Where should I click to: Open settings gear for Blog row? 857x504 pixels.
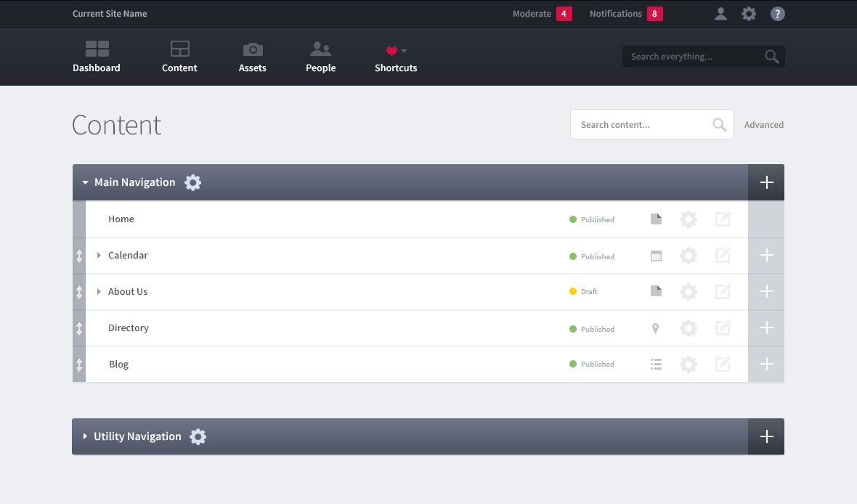688,364
